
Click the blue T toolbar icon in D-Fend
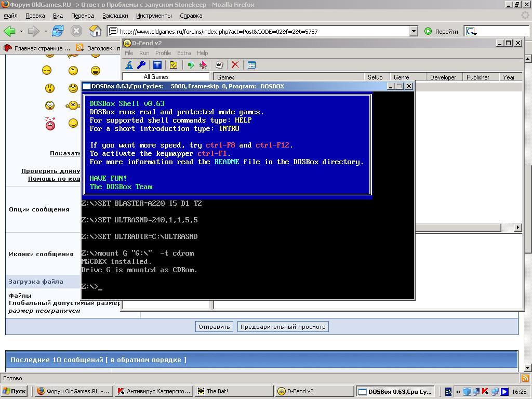(157, 65)
